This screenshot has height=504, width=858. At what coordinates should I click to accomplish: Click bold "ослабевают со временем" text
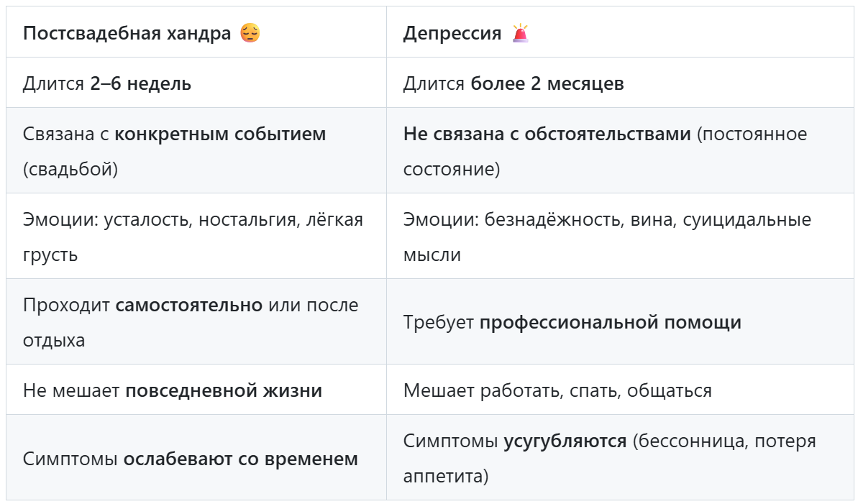click(240, 458)
